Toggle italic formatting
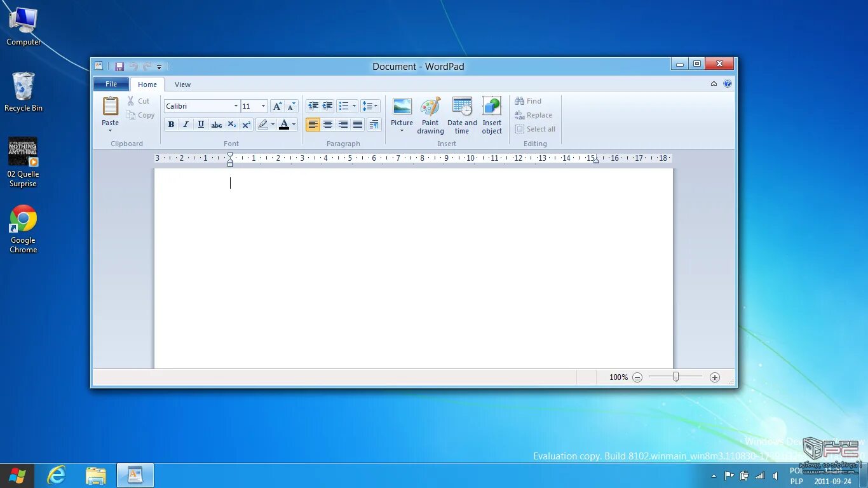The image size is (868, 488). pyautogui.click(x=186, y=125)
